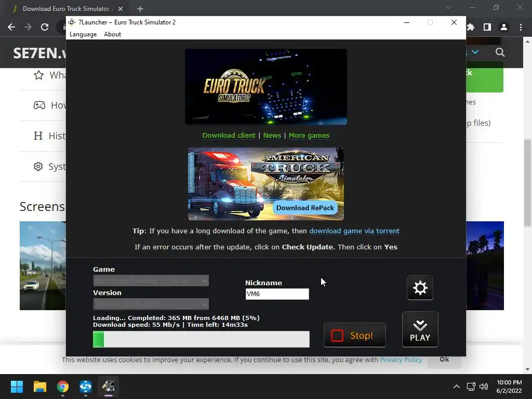Open File Explorer from taskbar
The image size is (532, 399).
(x=39, y=387)
